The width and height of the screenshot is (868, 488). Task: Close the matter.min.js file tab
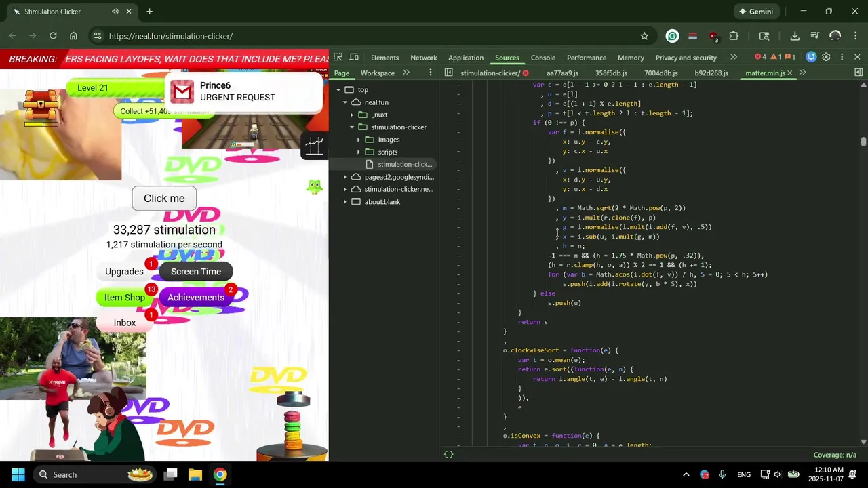pos(790,73)
